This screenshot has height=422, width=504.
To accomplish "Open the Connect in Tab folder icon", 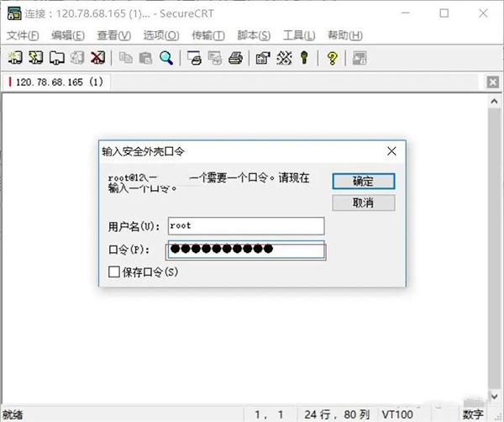I will pyautogui.click(x=56, y=58).
